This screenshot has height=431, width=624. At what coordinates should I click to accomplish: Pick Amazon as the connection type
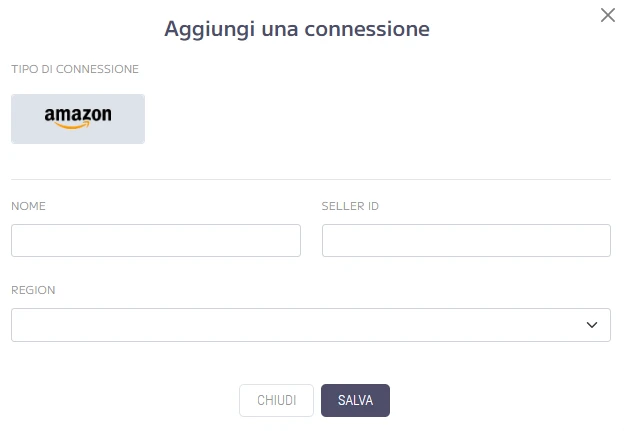click(78, 119)
